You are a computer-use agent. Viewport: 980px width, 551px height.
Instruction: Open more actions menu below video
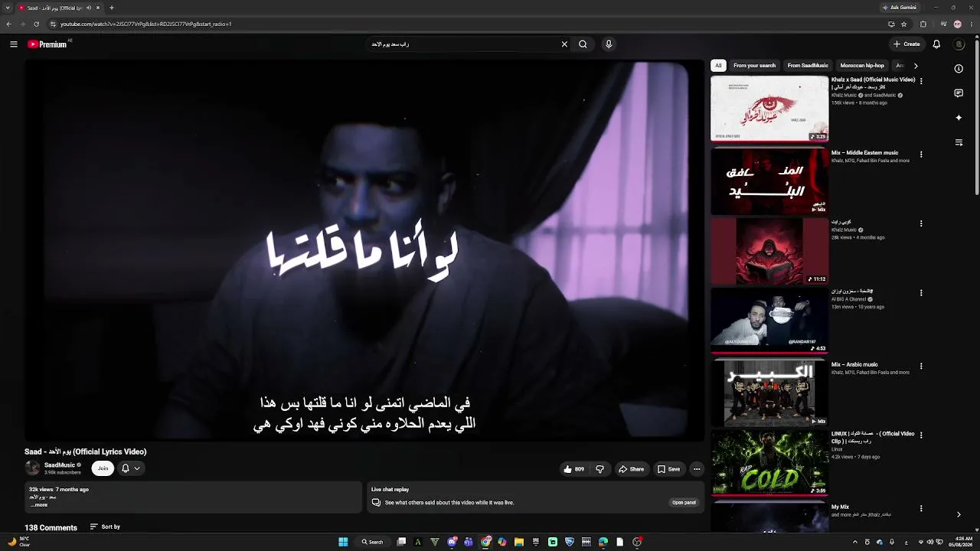697,469
